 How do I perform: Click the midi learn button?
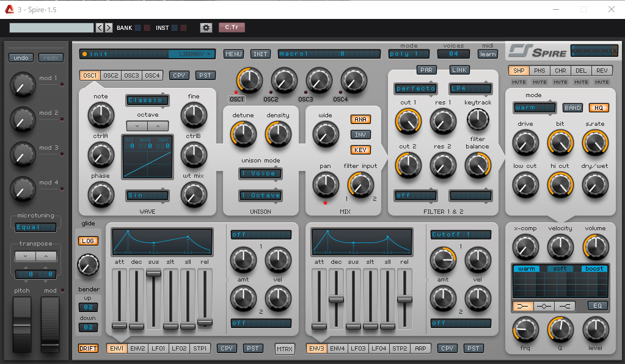[488, 54]
